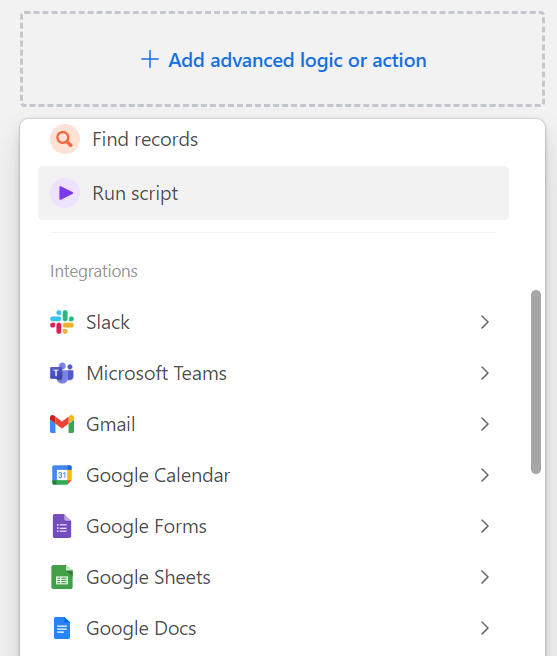Expand the Google Sheets chevron arrow

485,577
